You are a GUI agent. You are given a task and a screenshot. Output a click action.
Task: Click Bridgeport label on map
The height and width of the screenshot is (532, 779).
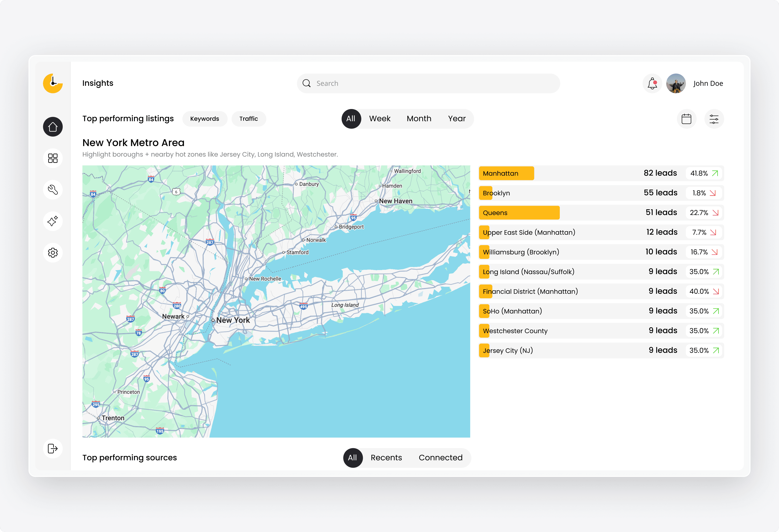[x=351, y=227]
